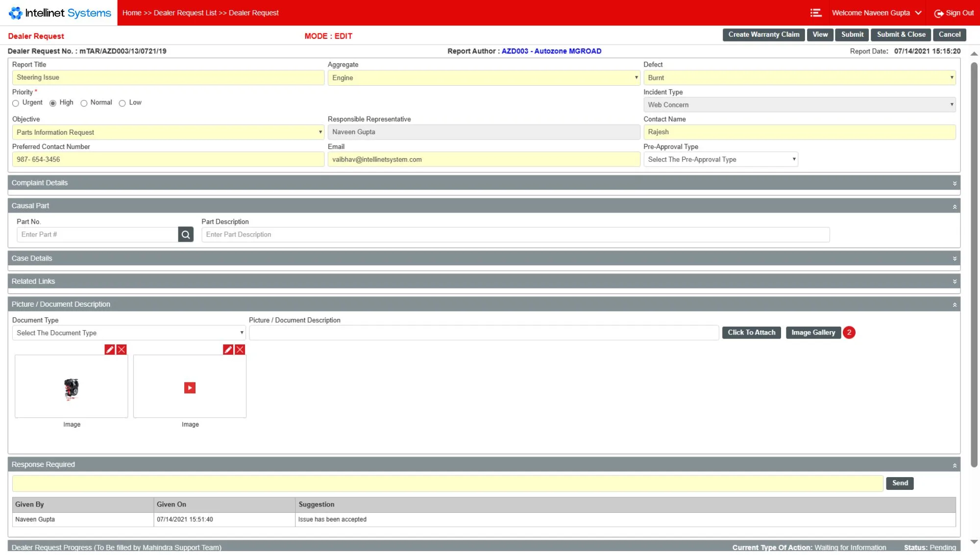Set priority to Low
Image resolution: width=980 pixels, height=555 pixels.
click(x=122, y=103)
